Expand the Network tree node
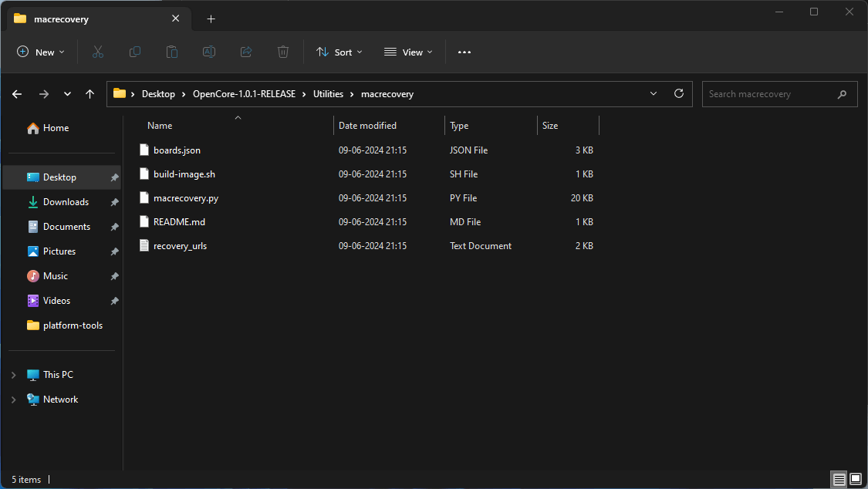 [x=13, y=400]
